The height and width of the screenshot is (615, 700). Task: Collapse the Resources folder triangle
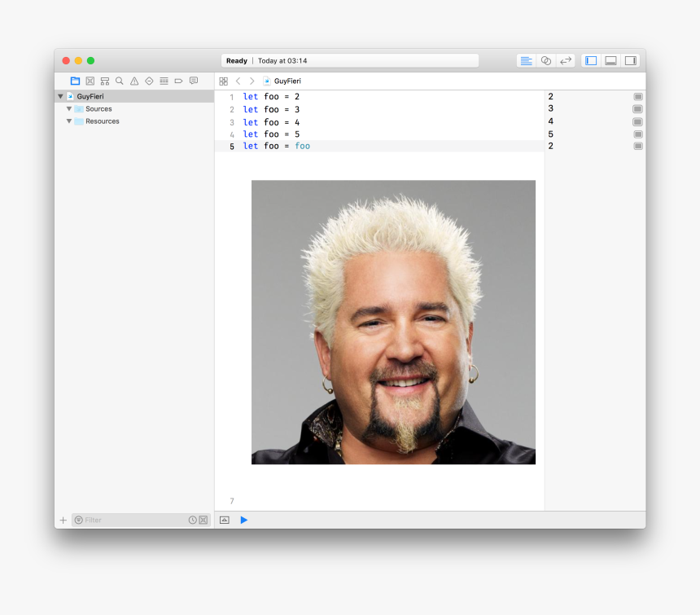tap(69, 121)
